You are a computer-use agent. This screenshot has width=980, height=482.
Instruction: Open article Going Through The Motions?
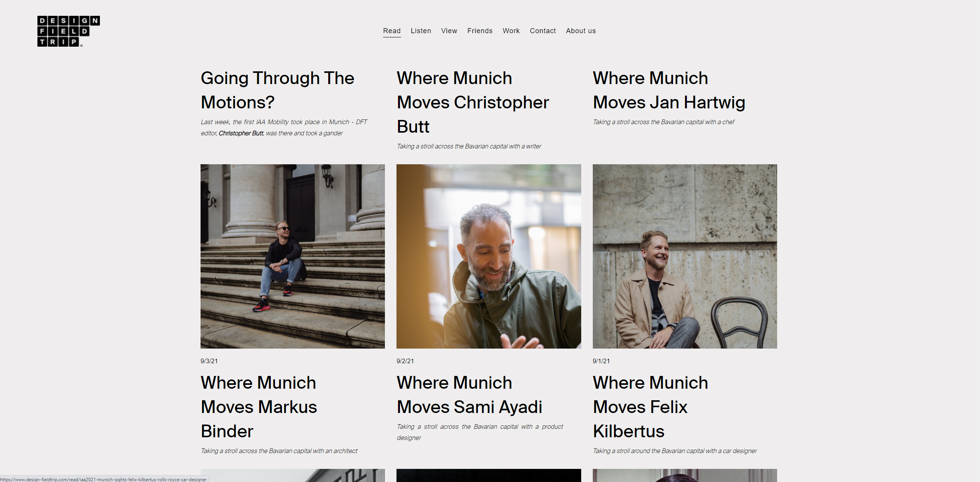(x=277, y=90)
